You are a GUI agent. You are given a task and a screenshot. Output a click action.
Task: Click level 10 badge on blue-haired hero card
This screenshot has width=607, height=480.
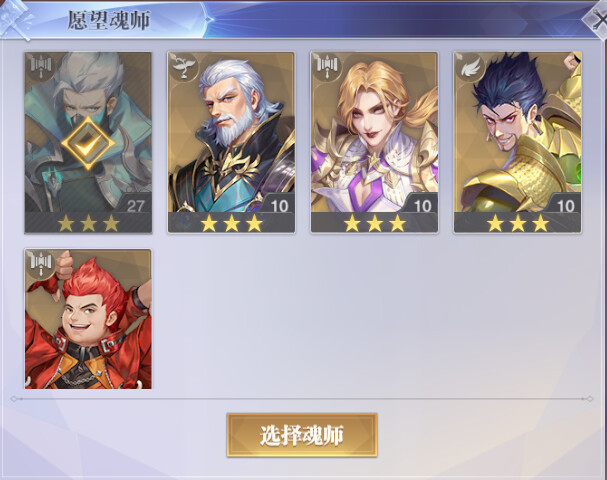click(x=565, y=206)
